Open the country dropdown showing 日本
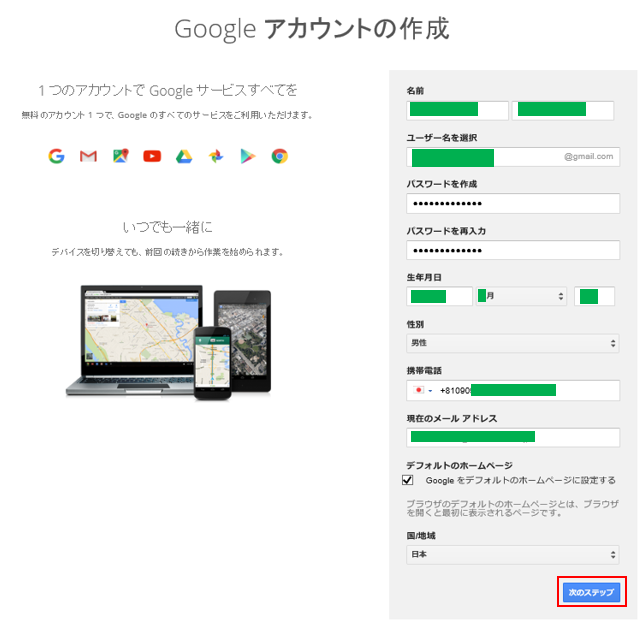Viewport: 643px width, 624px height. coord(513,555)
